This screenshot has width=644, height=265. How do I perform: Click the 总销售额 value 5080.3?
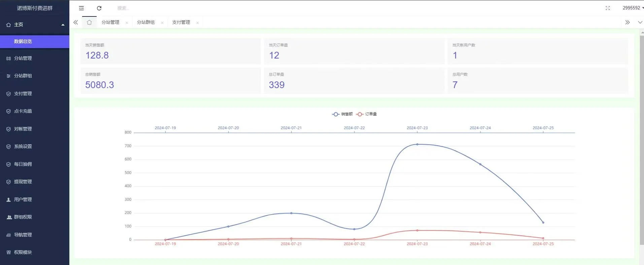pos(100,85)
